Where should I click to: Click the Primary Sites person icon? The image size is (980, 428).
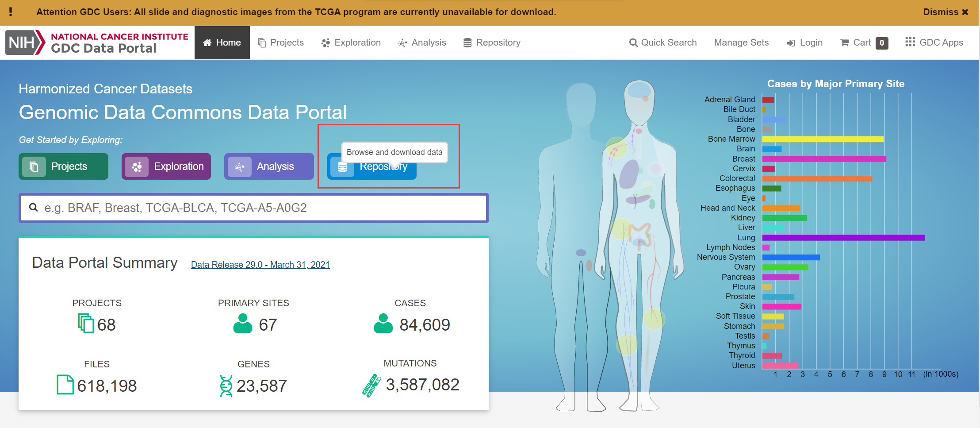[243, 323]
